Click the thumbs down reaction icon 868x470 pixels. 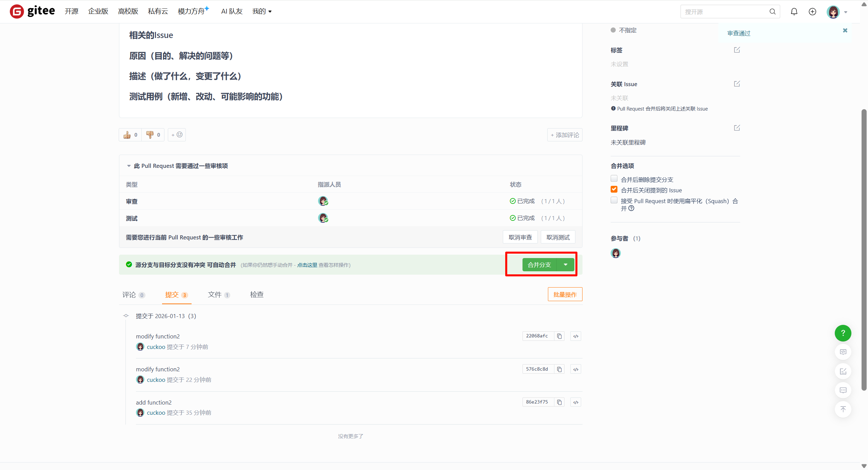(x=150, y=135)
